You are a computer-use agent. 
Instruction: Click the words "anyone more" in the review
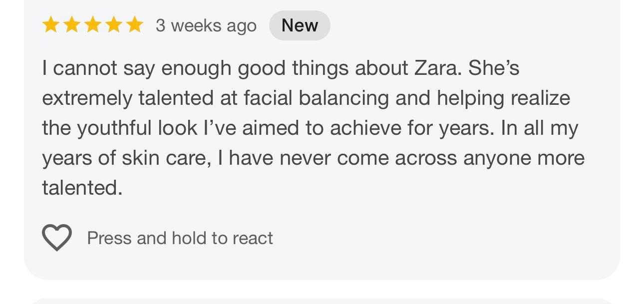point(524,158)
